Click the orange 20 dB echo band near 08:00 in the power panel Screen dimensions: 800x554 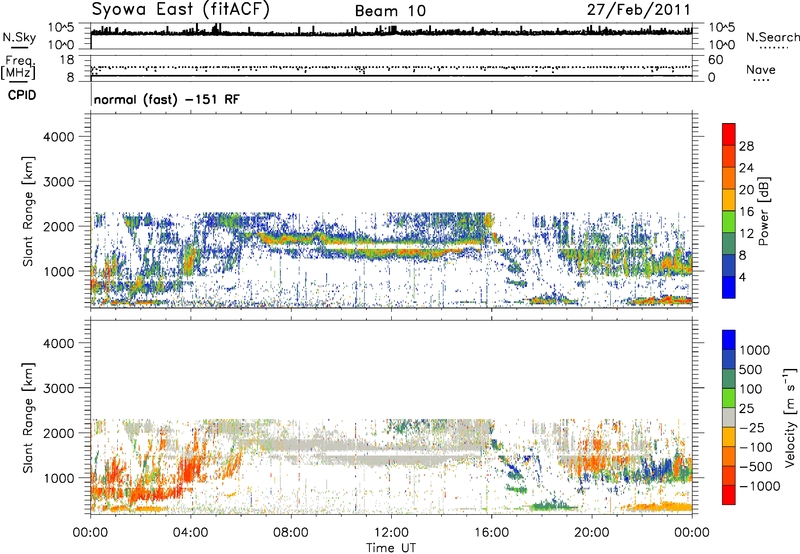291,239
